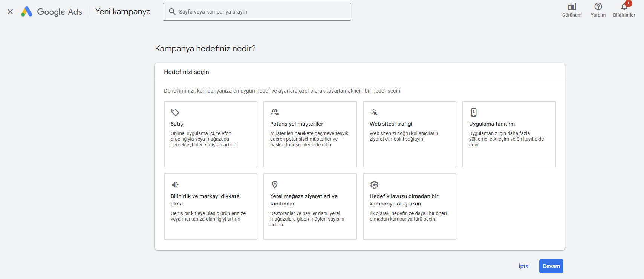The image size is (644, 279).
Task: Select the Satış goal card title
Action: point(177,124)
